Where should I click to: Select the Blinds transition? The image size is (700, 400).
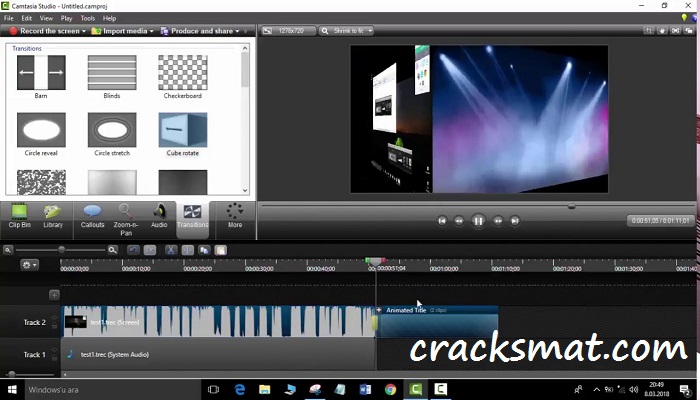pos(112,77)
